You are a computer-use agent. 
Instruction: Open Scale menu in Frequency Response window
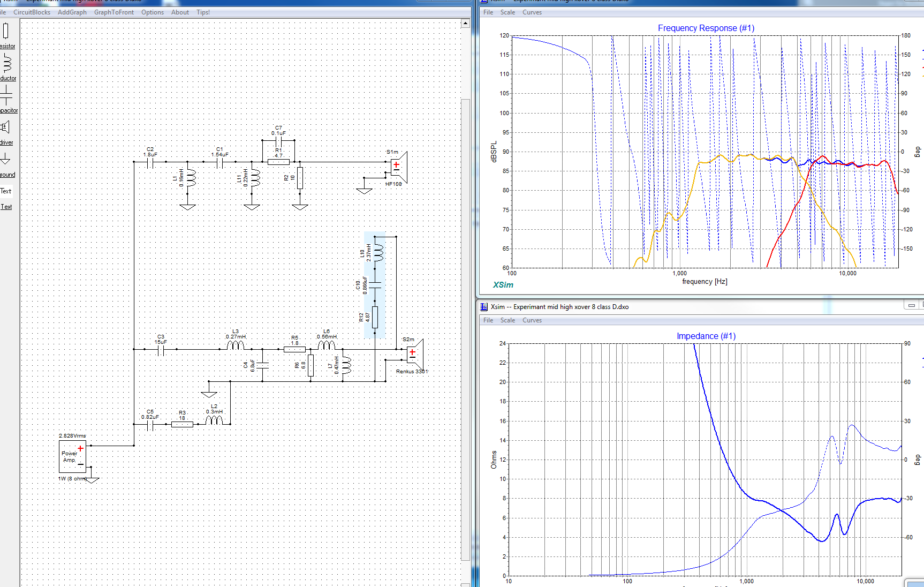click(508, 12)
